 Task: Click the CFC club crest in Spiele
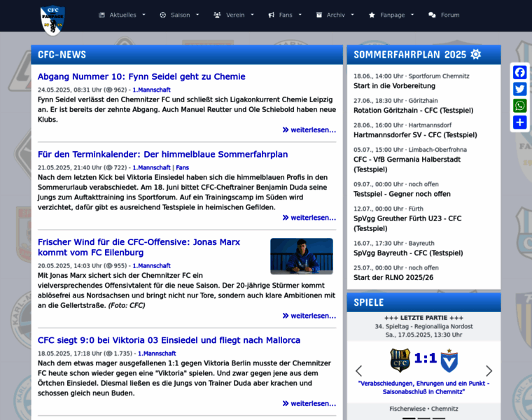pos(400,360)
